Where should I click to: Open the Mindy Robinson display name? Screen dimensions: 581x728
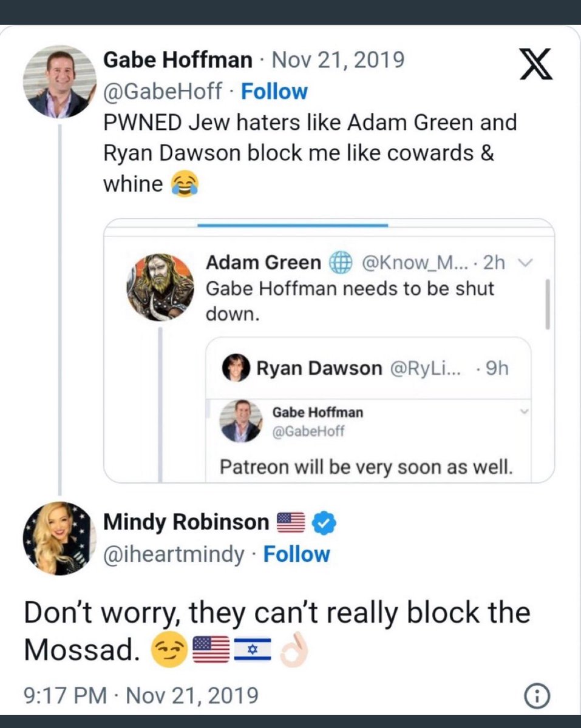pyautogui.click(x=186, y=522)
